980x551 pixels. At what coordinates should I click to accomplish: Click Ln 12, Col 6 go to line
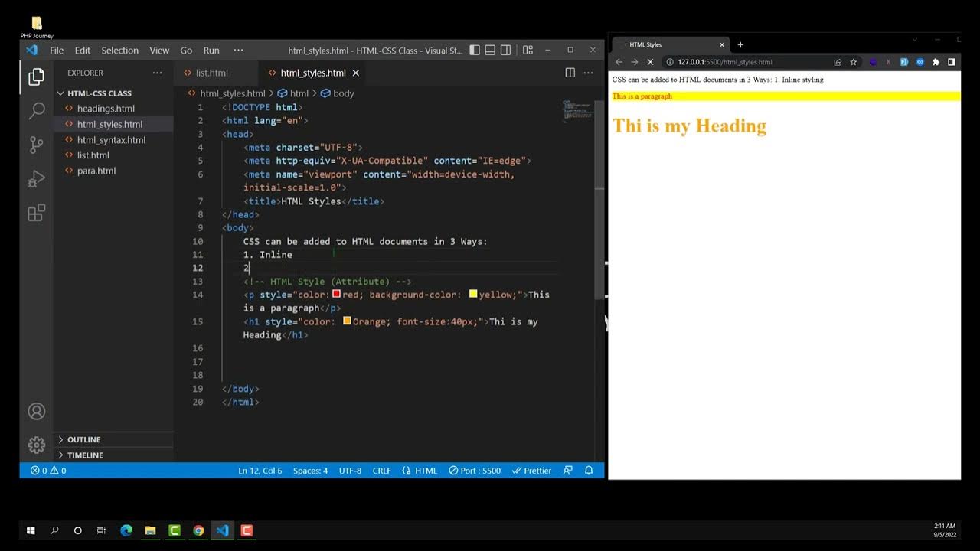coord(260,471)
